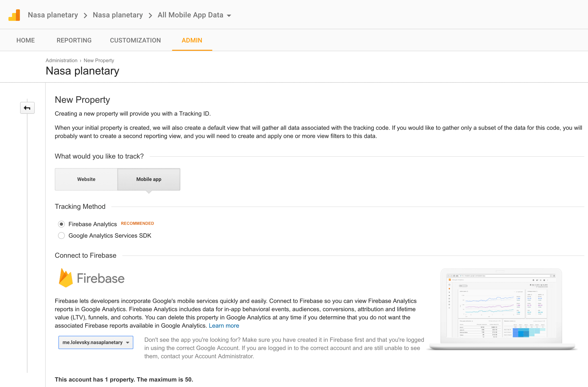
Task: Click the Google Analytics logo icon
Action: pyautogui.click(x=14, y=15)
